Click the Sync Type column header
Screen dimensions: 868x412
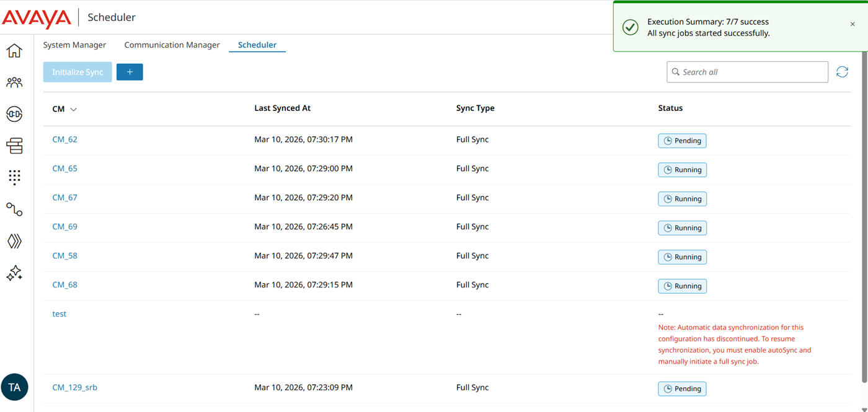[x=475, y=108]
